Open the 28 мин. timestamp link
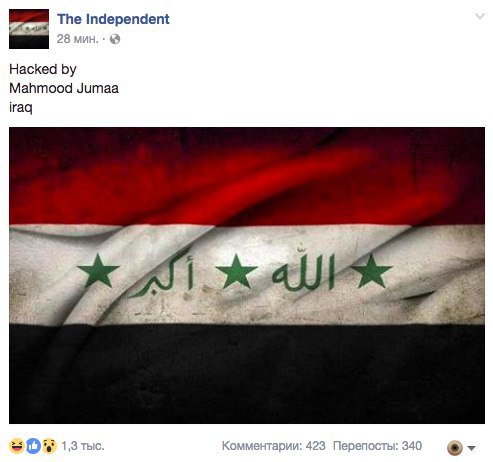Screen dimensions: 493x462 [x=77, y=39]
